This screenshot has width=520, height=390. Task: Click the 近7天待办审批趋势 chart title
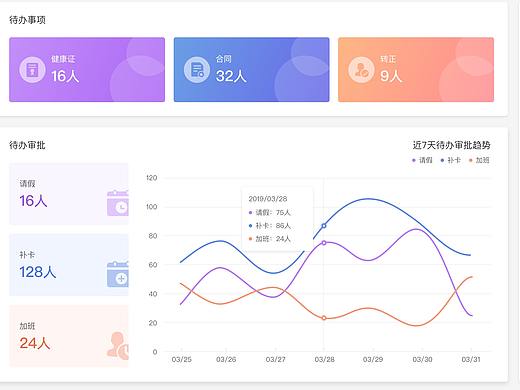(452, 145)
